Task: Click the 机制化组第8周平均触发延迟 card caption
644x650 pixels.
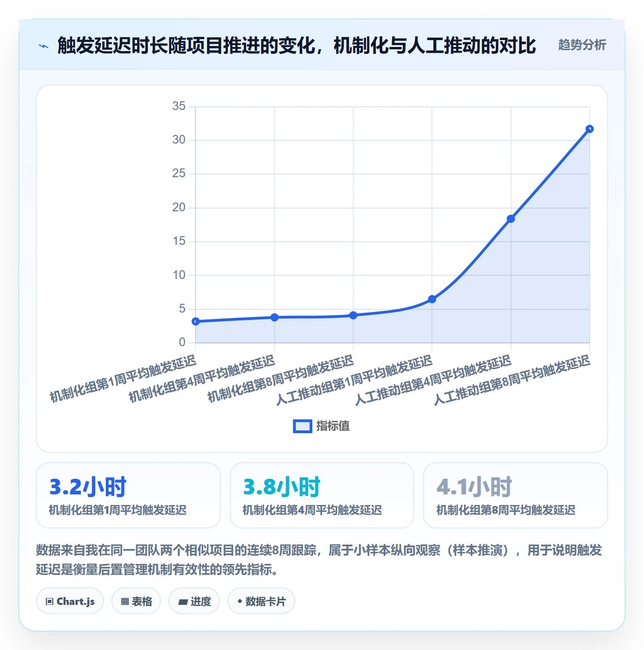Action: [506, 510]
